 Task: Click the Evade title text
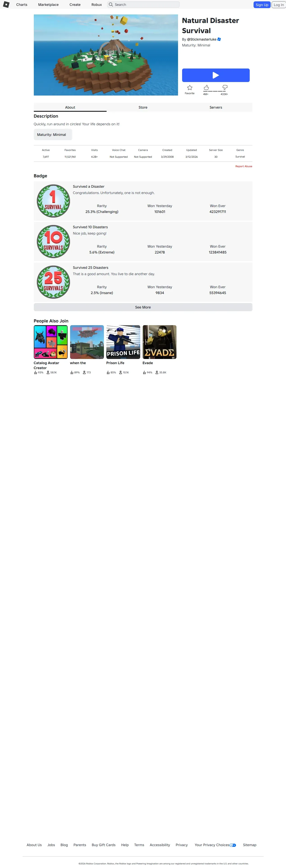pos(148,363)
